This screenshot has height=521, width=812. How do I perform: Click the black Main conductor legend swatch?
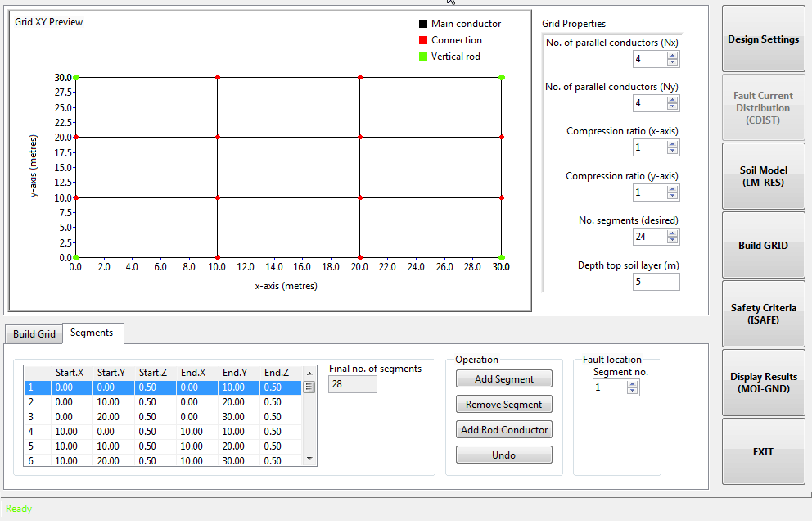[423, 24]
